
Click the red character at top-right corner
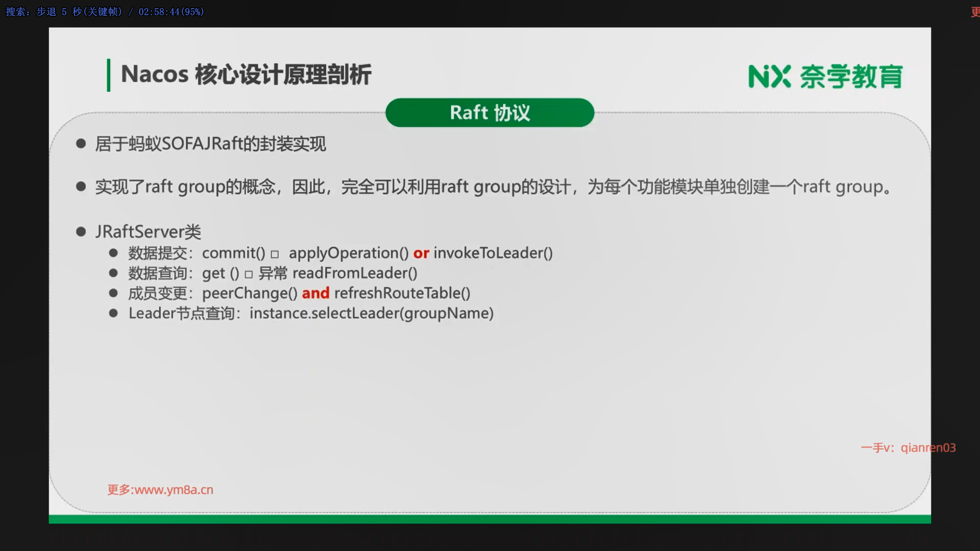coord(975,12)
